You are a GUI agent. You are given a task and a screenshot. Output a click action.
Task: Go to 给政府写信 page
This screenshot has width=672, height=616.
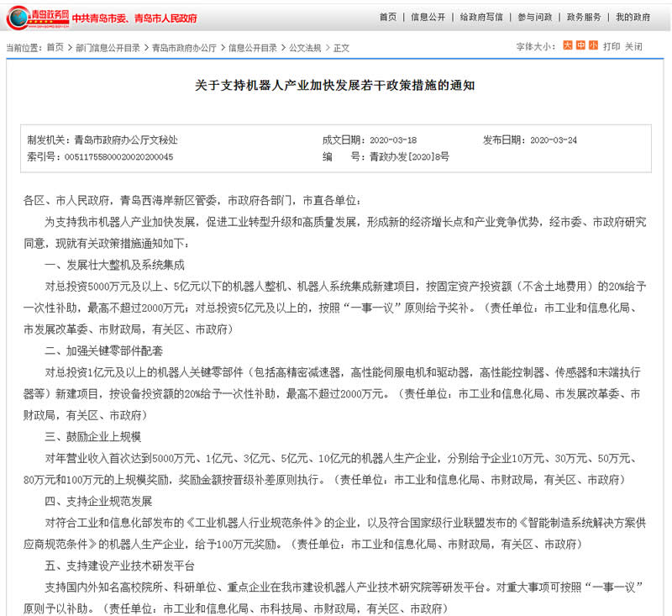tap(481, 17)
